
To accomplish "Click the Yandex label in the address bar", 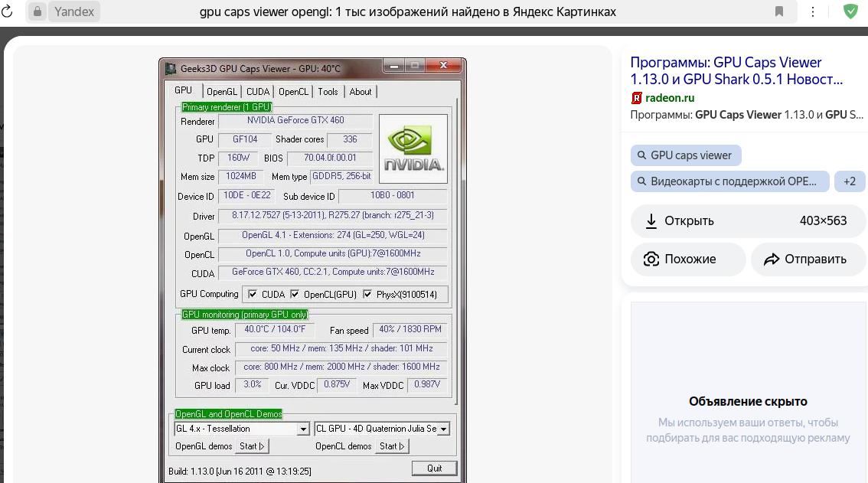I will pyautogui.click(x=74, y=11).
